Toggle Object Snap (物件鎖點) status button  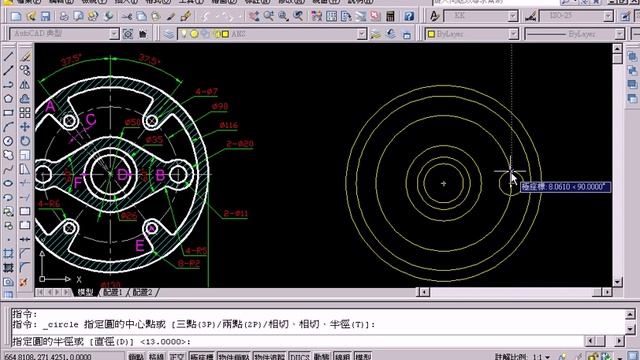(233, 357)
